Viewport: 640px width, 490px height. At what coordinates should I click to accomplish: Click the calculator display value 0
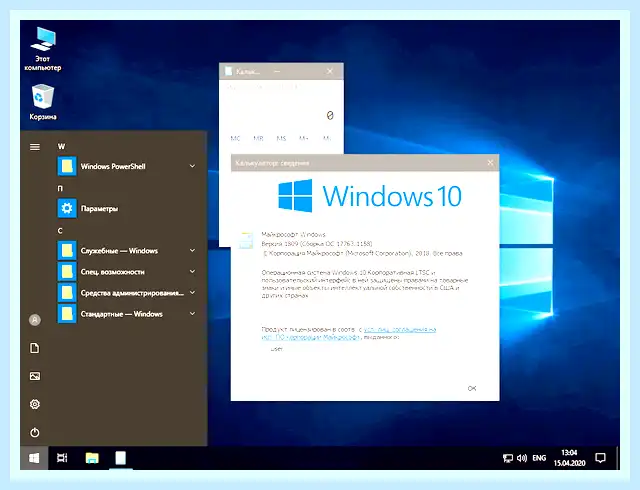(330, 116)
